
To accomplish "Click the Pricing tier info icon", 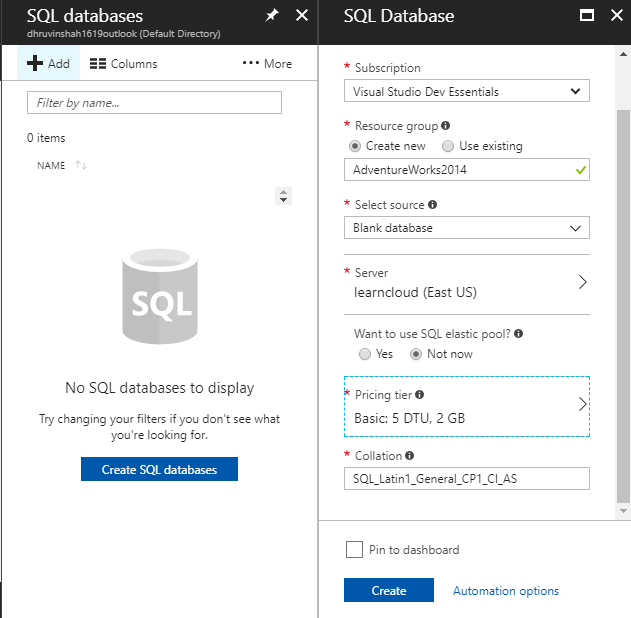I will point(419,395).
